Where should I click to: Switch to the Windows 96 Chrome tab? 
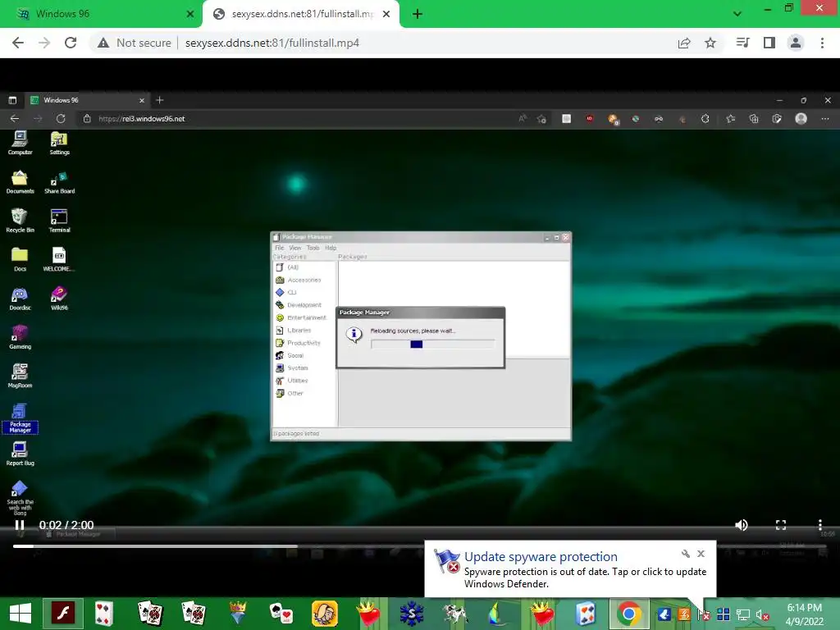tap(100, 14)
